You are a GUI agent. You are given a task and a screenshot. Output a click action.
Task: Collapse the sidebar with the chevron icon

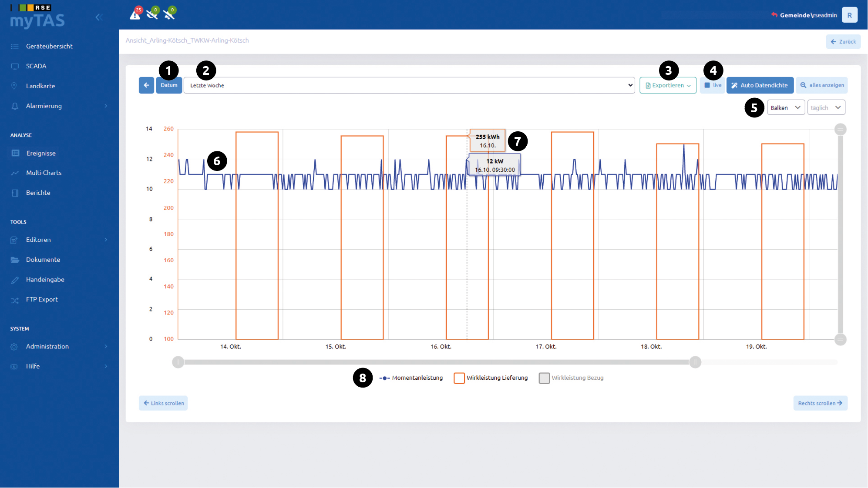point(99,17)
